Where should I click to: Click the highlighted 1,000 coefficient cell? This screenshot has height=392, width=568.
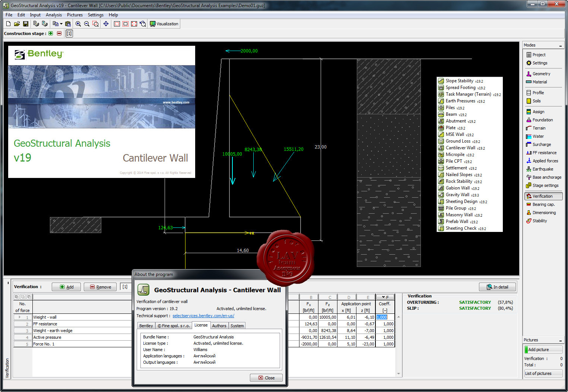[x=385, y=317]
